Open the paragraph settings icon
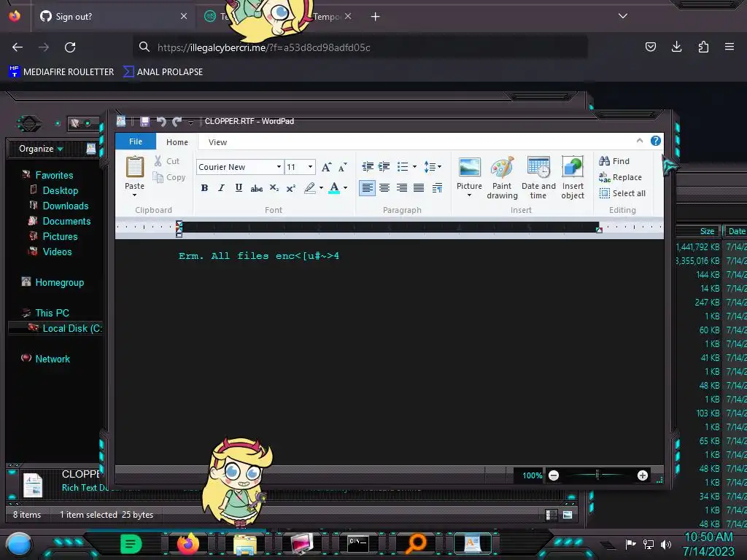The image size is (747, 560). coord(437,188)
